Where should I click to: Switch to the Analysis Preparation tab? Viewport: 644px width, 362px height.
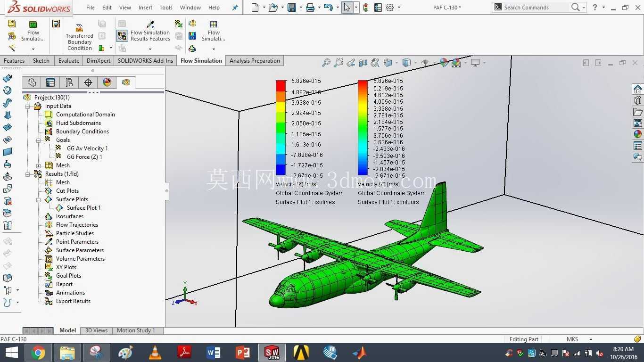(x=255, y=61)
